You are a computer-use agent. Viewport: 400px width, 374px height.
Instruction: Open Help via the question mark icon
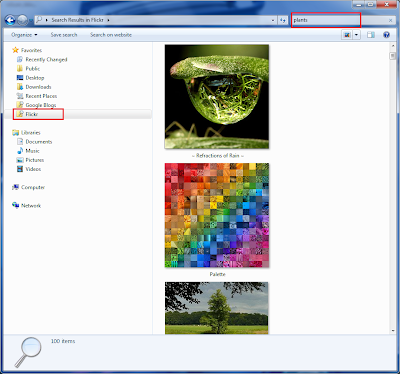pos(386,35)
